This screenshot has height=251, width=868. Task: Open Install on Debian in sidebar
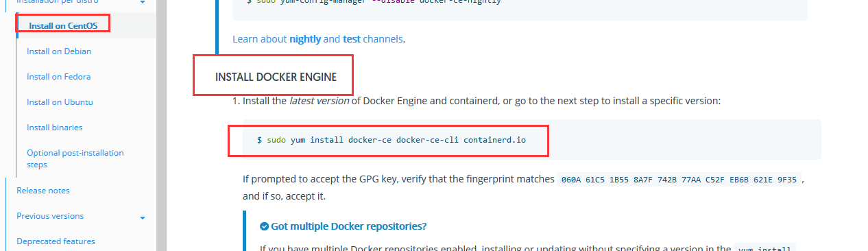[59, 51]
